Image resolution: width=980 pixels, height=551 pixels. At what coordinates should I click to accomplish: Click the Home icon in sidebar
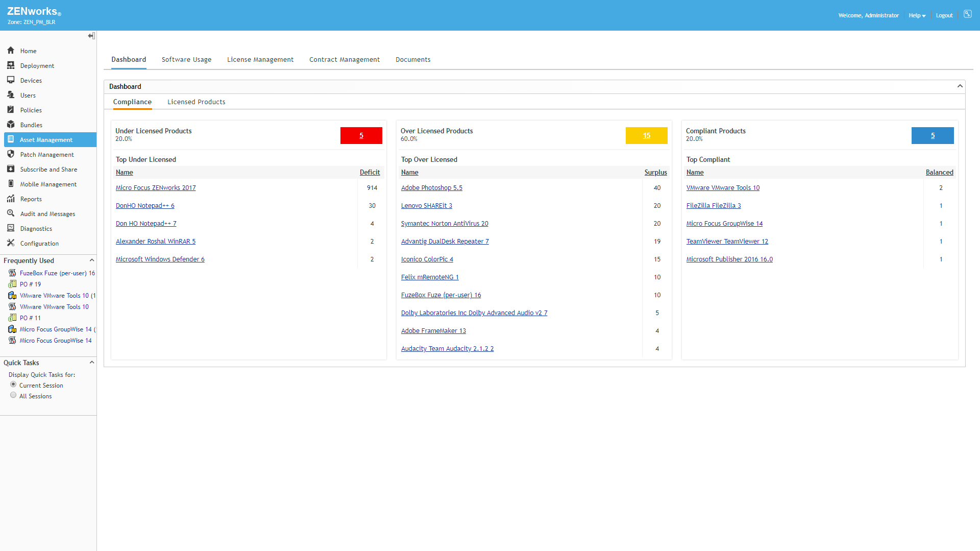11,51
